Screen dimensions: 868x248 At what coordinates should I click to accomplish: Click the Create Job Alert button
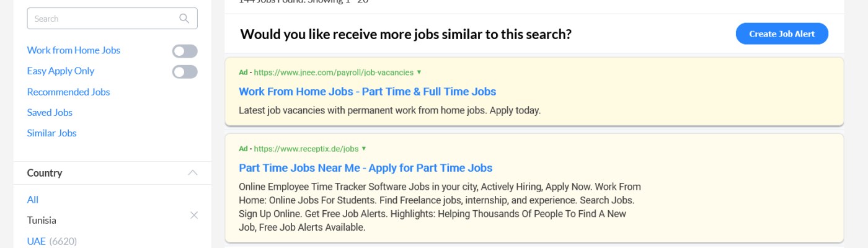782,34
